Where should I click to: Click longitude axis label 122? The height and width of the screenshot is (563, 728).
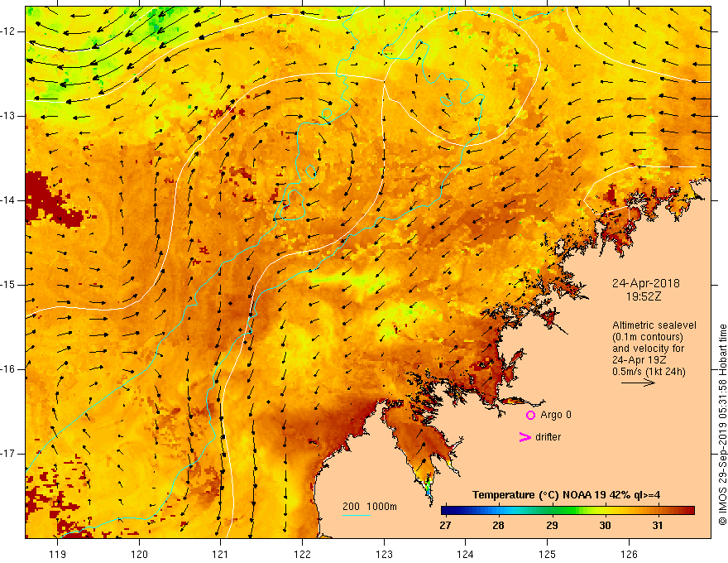pyautogui.click(x=302, y=554)
